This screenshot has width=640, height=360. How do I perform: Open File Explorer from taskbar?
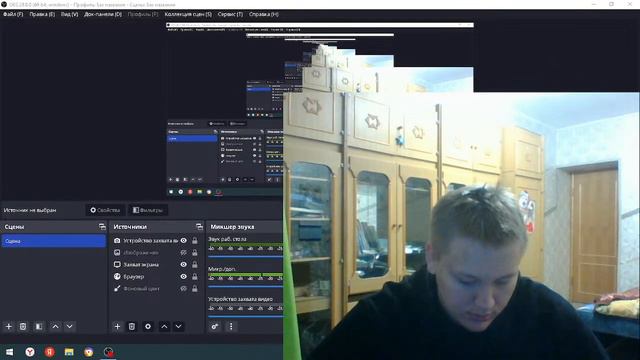69,352
